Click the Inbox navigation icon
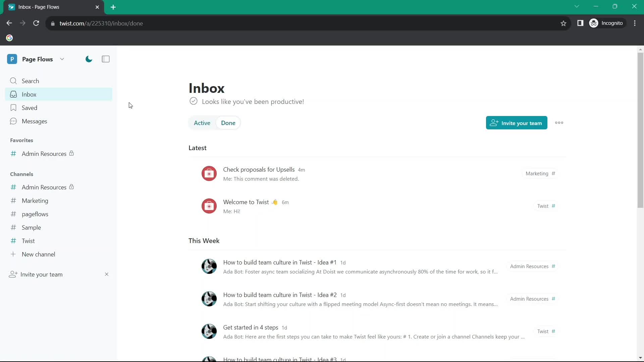This screenshot has width=644, height=362. (x=13, y=94)
